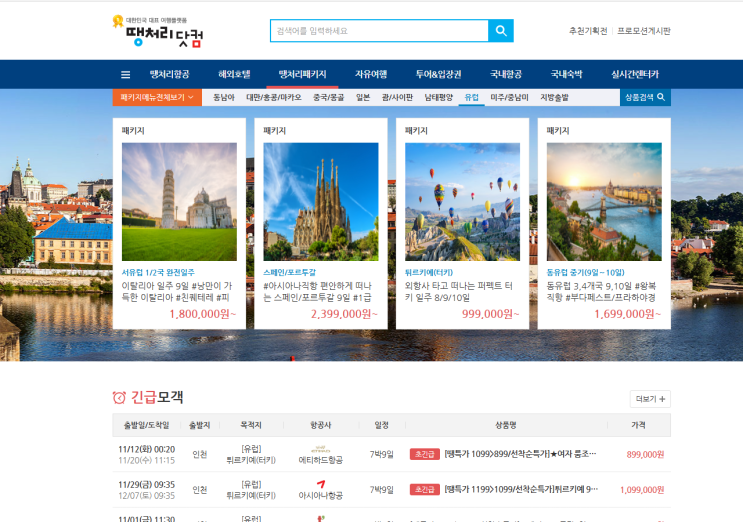The width and height of the screenshot is (743, 522).
Task: Open the 서유럽 1/2국 완전일주 title link
Action: click(x=158, y=272)
